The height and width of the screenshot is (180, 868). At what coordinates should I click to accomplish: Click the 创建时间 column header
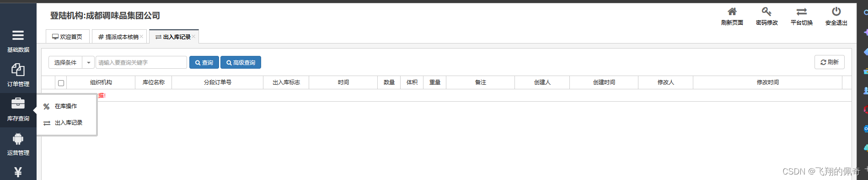(604, 82)
